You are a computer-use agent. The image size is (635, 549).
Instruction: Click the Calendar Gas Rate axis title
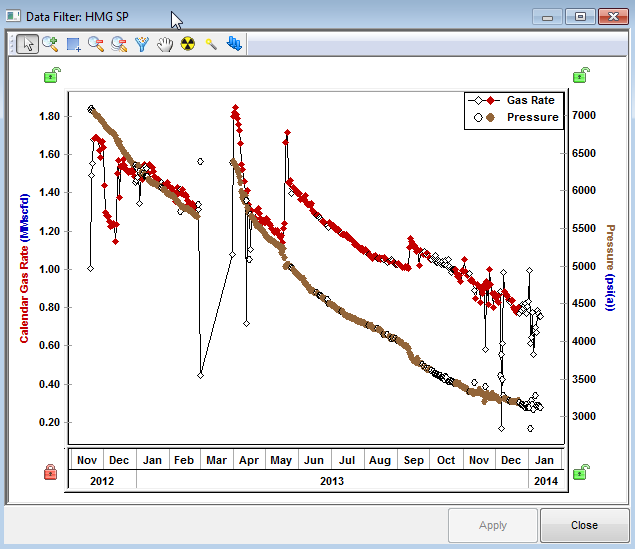[24, 268]
